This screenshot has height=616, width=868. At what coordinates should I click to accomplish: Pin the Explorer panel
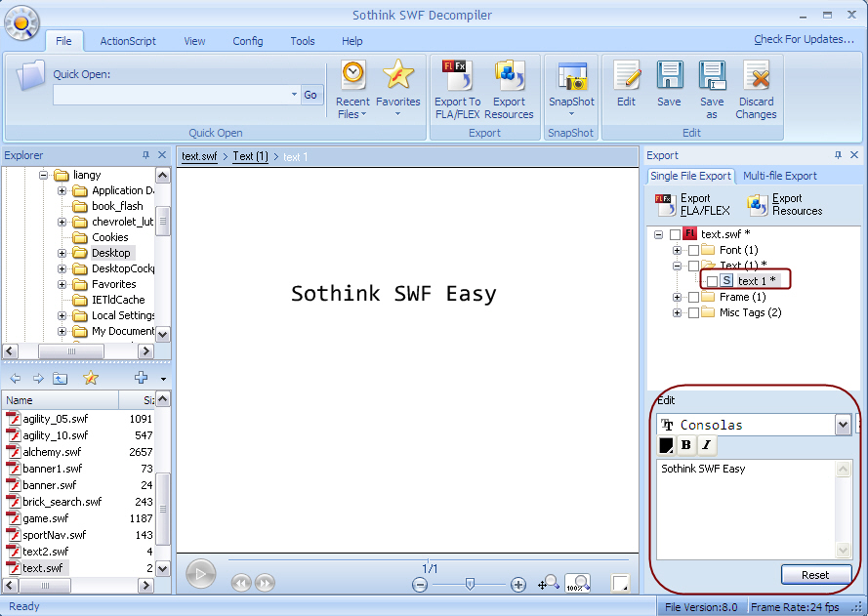click(145, 155)
